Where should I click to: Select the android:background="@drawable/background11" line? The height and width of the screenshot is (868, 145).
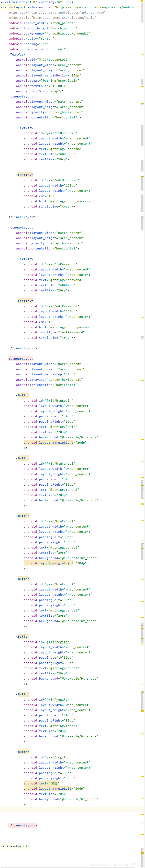click(49, 33)
